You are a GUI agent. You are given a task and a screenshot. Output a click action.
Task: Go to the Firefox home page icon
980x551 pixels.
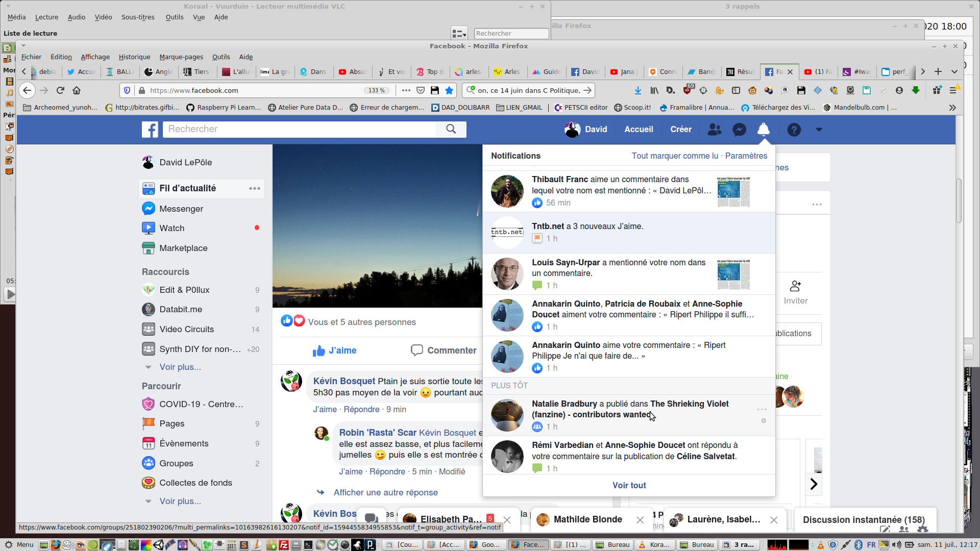click(77, 90)
